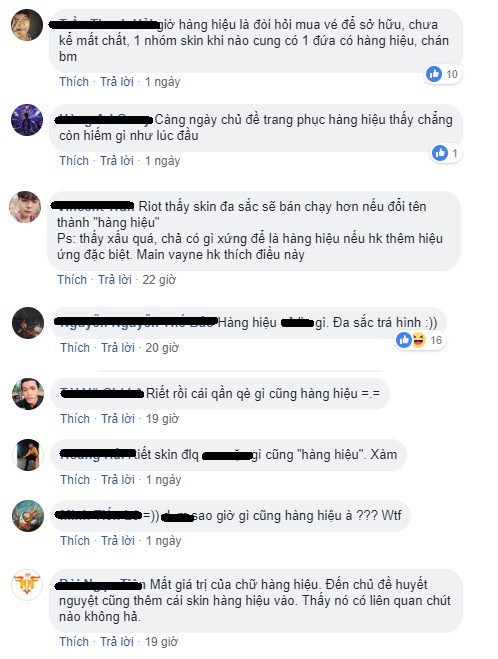Open avatar beside the 'skin đlq' comment
This screenshot has width=498, height=659.
pos(28,455)
